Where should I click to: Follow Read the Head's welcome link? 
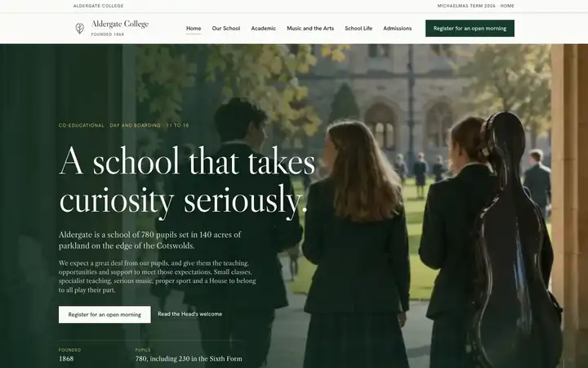click(189, 314)
